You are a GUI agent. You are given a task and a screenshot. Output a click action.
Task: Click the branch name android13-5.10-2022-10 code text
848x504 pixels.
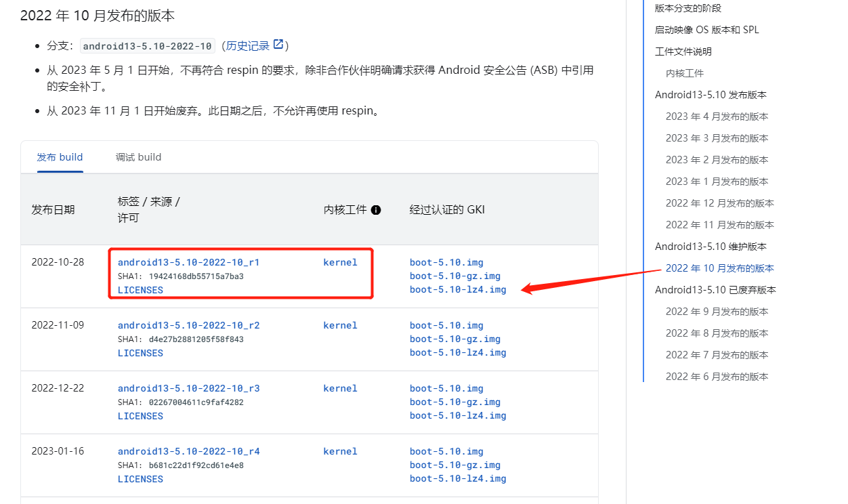pyautogui.click(x=148, y=46)
